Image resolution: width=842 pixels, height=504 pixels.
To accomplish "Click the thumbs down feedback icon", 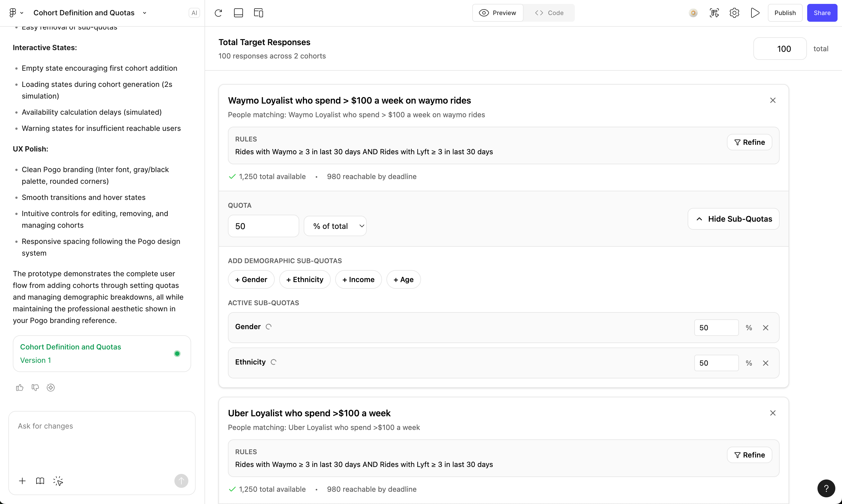I will coord(35,388).
